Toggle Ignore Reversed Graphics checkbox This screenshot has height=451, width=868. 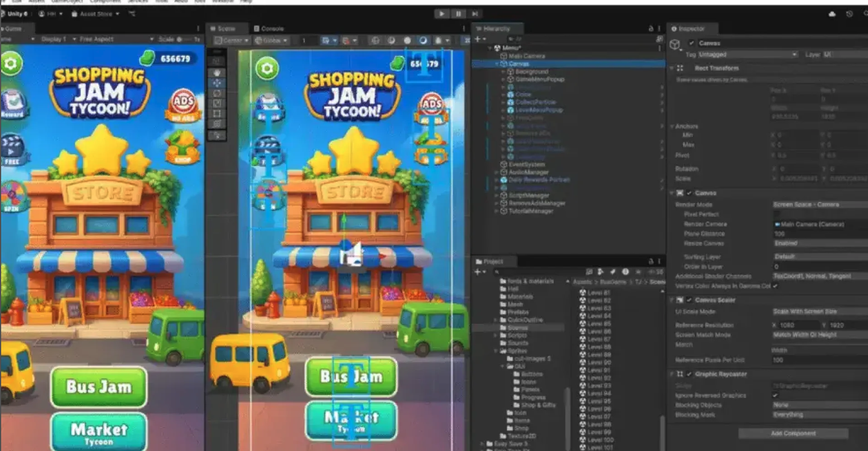coord(776,395)
